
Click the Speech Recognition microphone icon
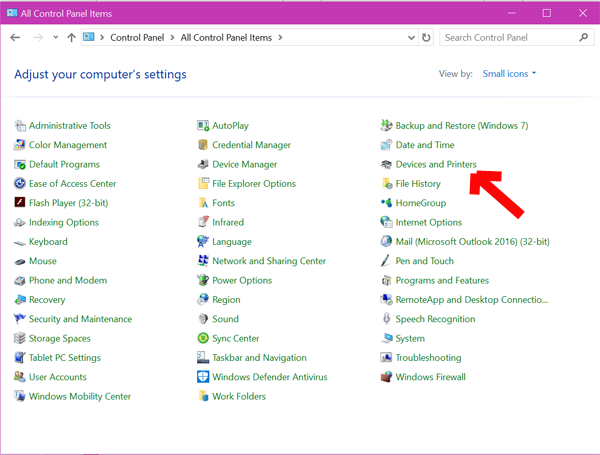(386, 319)
